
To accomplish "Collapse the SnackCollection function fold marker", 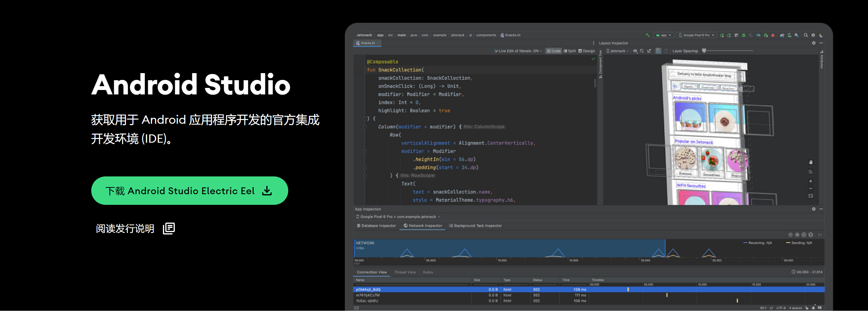I will pos(365,119).
